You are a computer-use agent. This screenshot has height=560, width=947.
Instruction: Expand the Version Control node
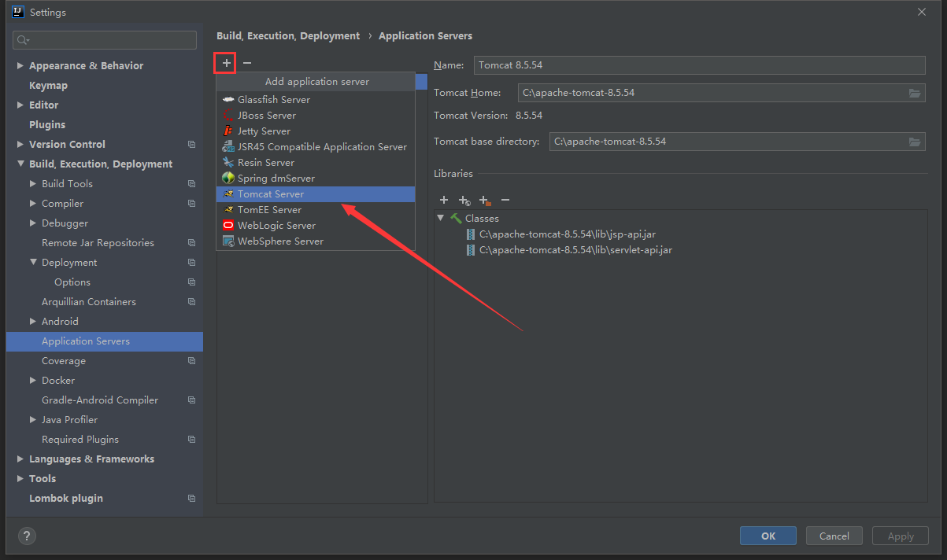pos(20,145)
